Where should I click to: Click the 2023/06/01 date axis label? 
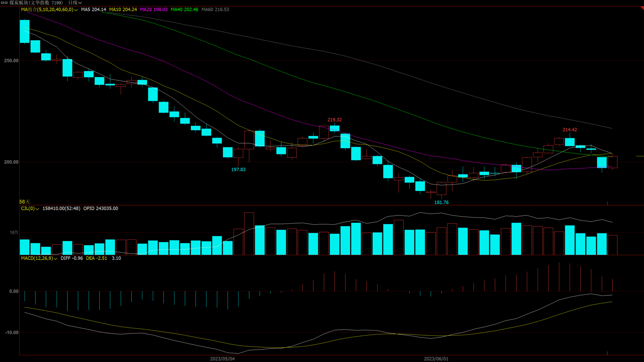pos(436,358)
